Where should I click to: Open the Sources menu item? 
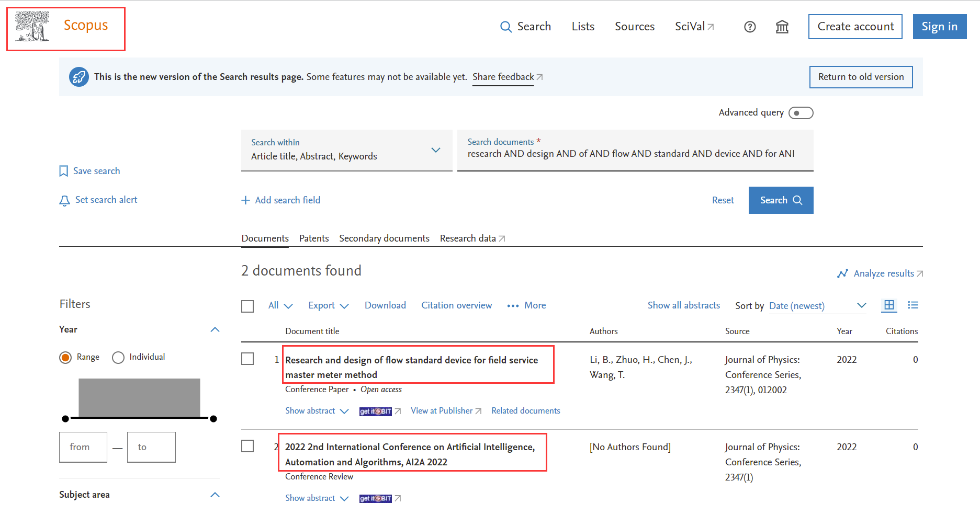(x=635, y=27)
